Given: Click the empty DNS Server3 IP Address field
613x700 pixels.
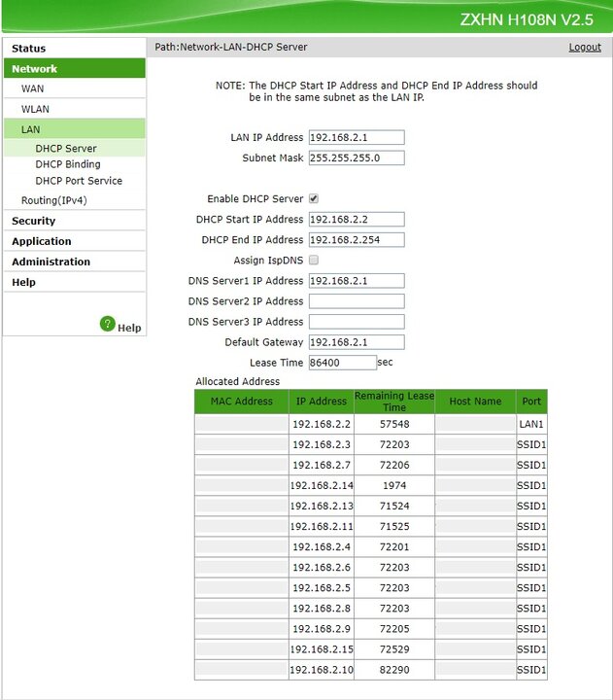Looking at the screenshot, I should coord(357,322).
